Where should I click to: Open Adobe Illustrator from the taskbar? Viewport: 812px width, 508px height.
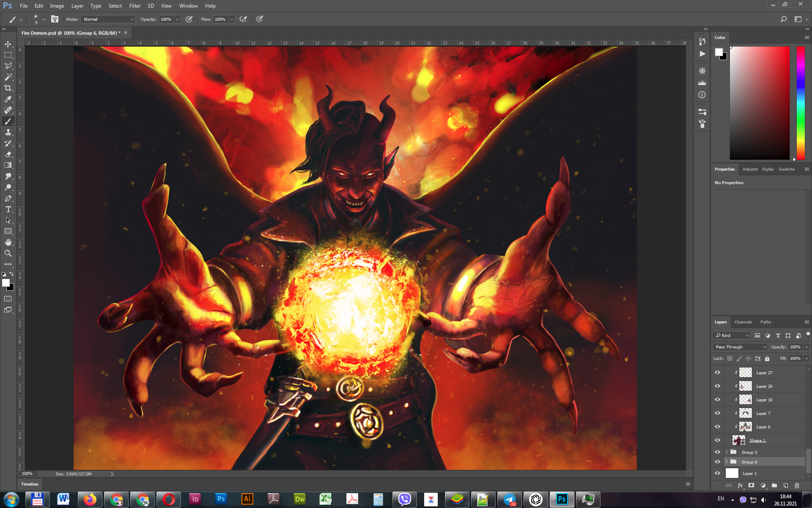click(247, 500)
